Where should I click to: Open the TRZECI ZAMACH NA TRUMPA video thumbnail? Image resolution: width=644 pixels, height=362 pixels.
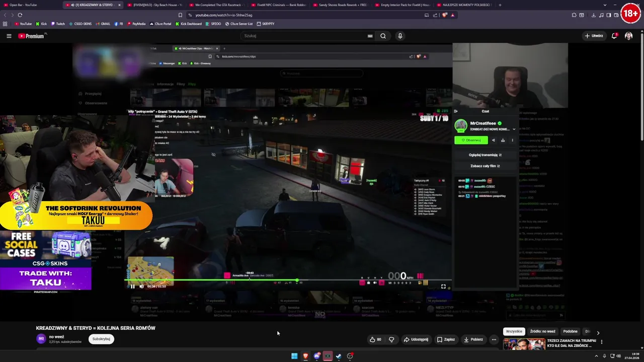click(x=524, y=344)
